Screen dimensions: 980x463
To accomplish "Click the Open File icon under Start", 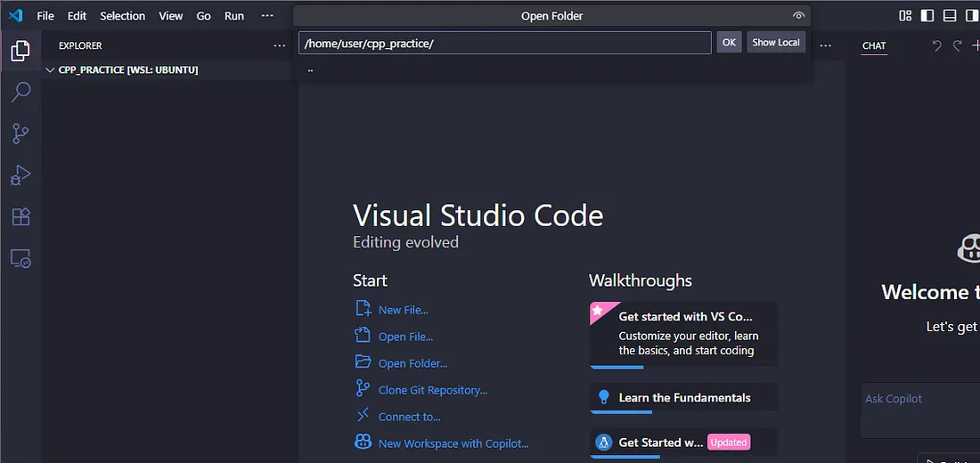I will click(363, 336).
